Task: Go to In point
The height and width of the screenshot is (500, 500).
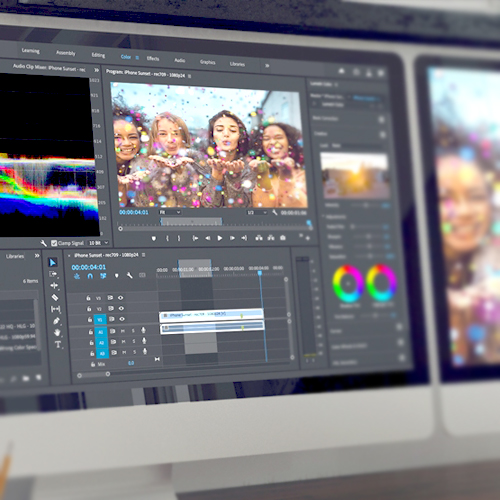Action: (x=195, y=238)
